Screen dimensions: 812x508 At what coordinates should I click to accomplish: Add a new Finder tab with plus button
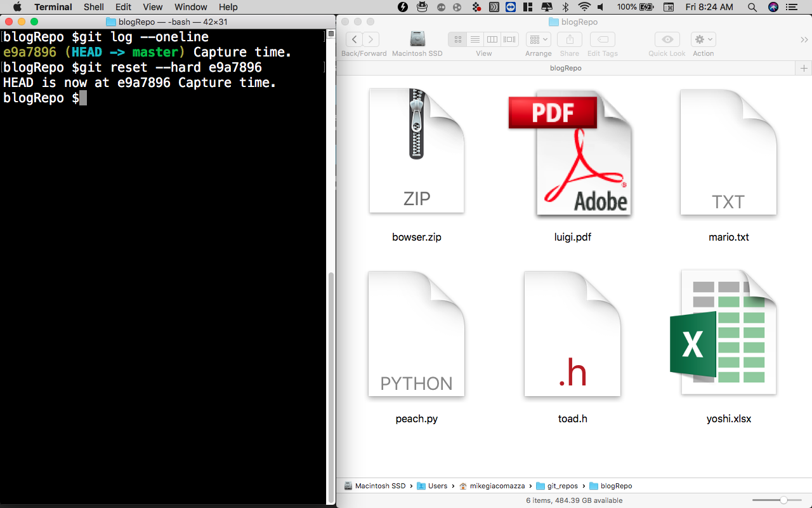(x=804, y=68)
